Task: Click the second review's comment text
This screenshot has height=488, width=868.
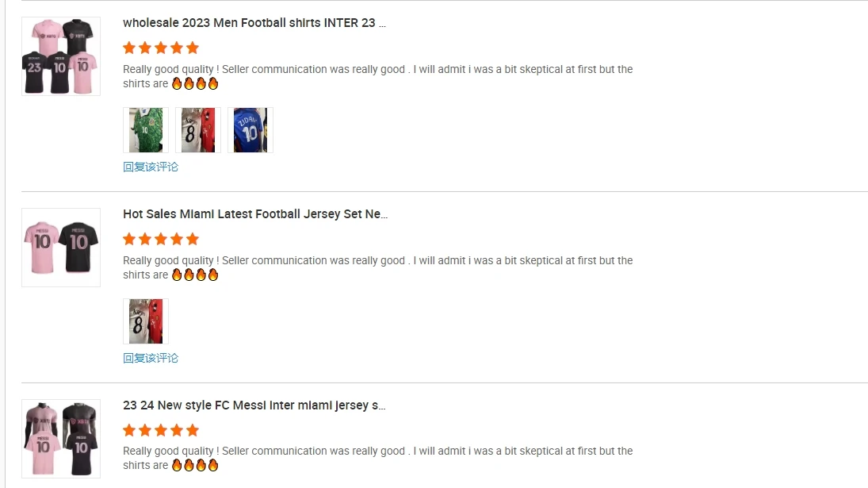Action: point(377,261)
